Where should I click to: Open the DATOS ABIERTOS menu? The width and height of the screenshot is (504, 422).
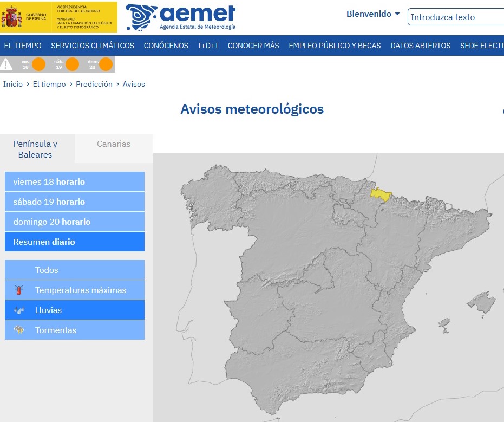tap(421, 46)
